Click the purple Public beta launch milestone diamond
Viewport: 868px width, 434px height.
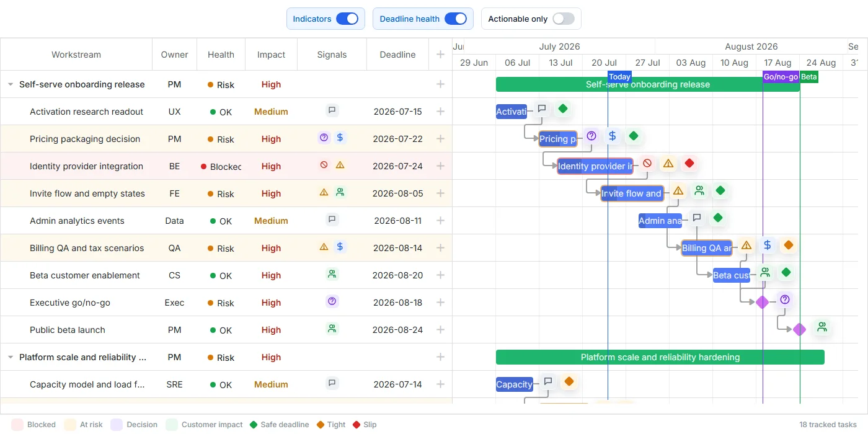point(800,329)
